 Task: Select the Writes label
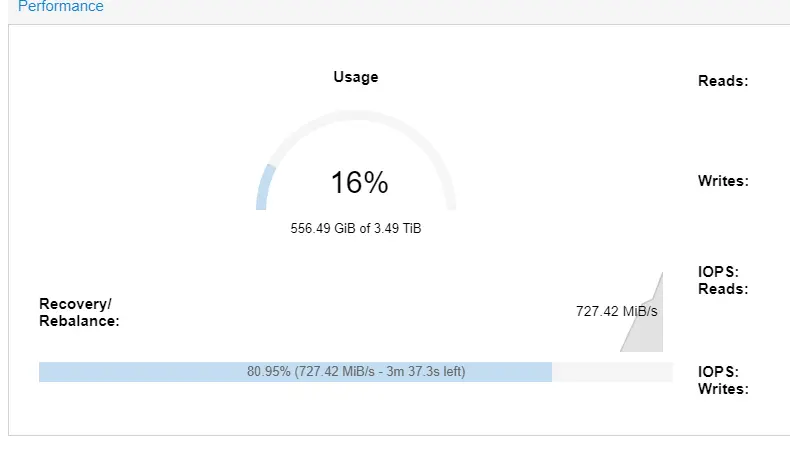[x=723, y=181]
